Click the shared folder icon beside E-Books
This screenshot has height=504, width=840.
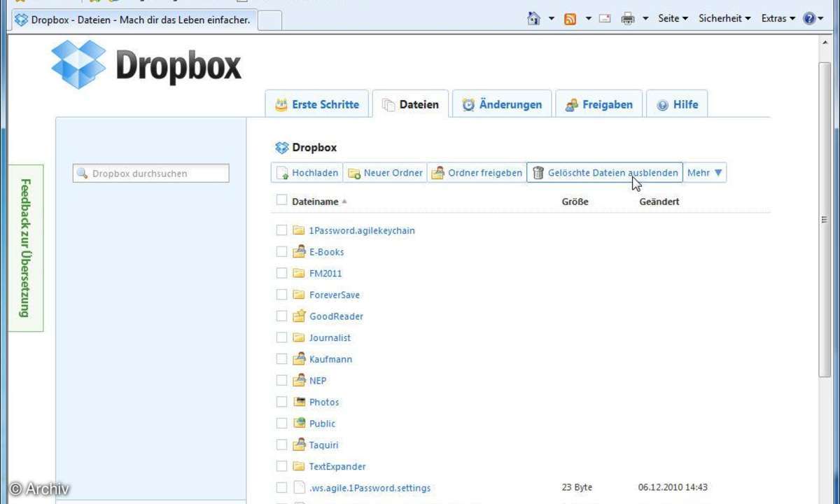coord(299,251)
